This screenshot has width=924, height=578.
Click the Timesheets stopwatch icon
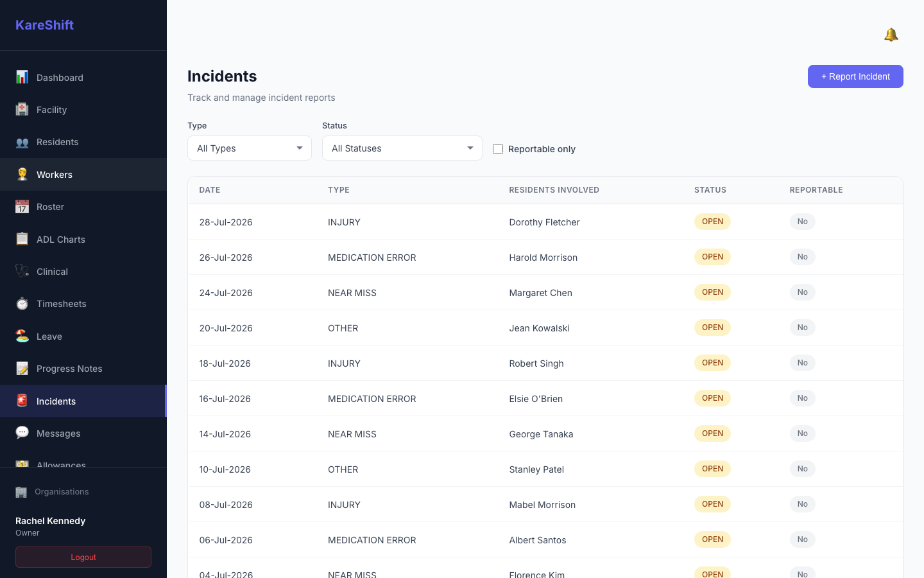coord(22,304)
